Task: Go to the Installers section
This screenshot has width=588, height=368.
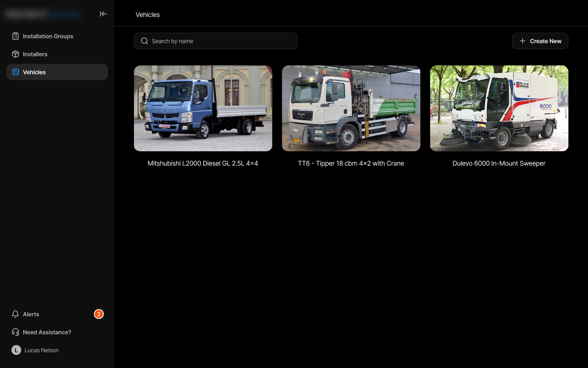Action: [x=57, y=54]
